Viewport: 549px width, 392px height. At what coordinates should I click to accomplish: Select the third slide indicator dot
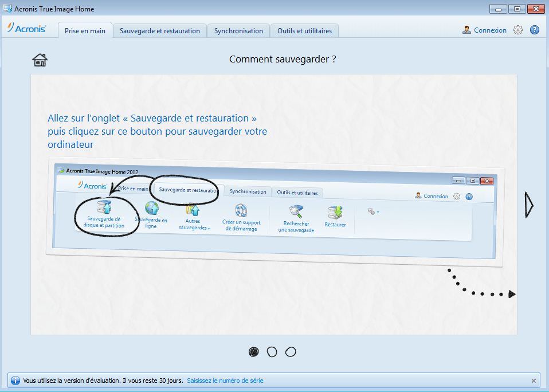coord(291,352)
